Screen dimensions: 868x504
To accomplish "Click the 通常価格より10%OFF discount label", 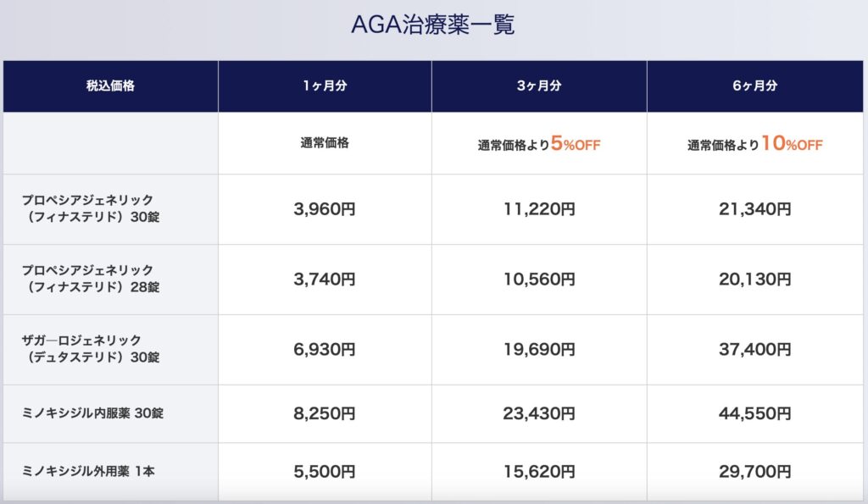I will (x=755, y=144).
